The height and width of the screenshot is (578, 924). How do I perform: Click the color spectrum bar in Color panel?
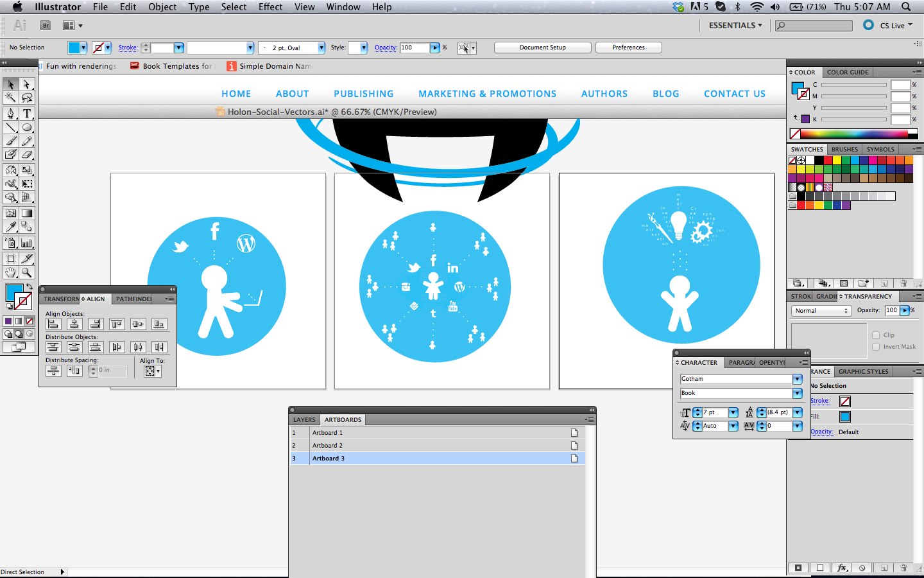tap(853, 134)
